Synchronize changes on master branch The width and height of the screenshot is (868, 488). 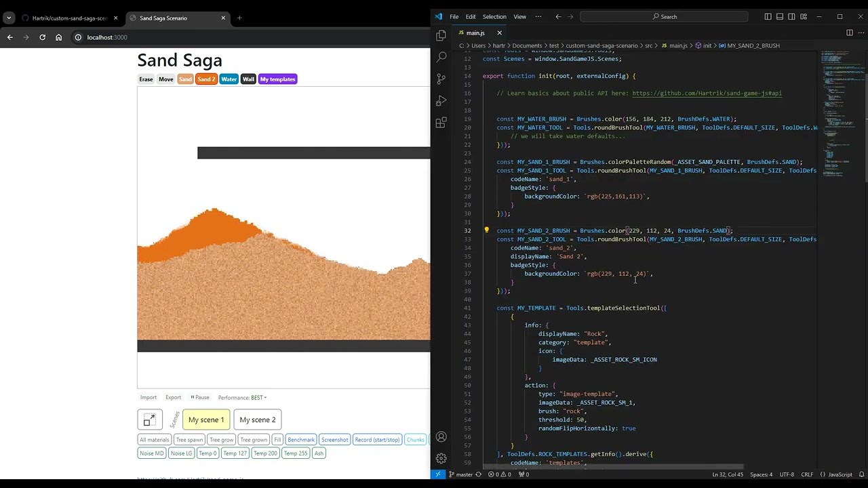pos(478,474)
